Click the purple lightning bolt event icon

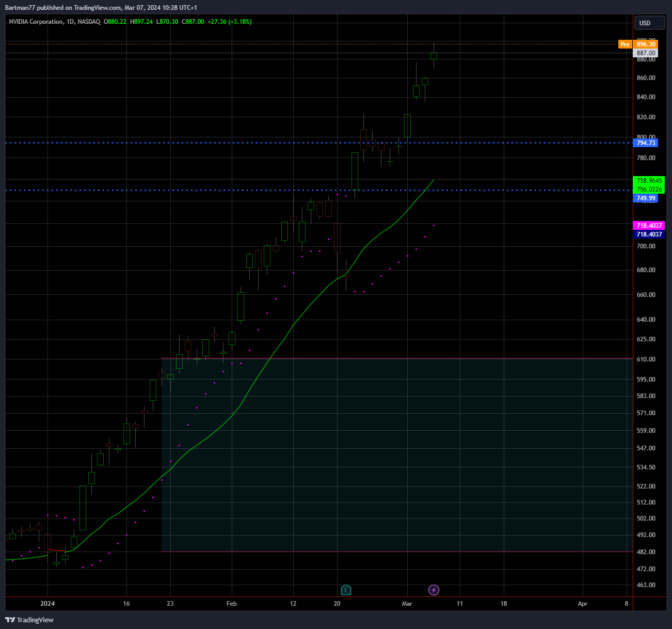(434, 590)
